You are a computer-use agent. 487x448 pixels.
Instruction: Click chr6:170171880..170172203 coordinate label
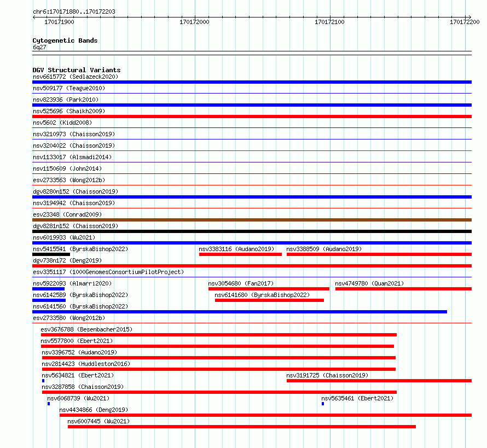[74, 11]
